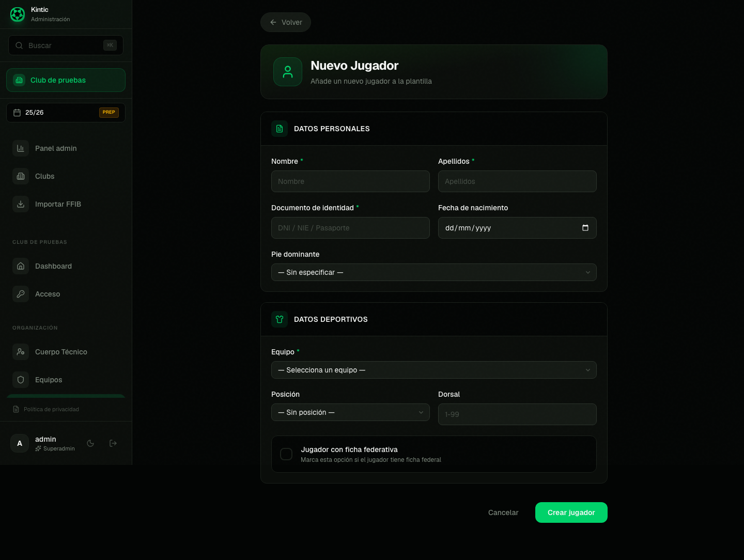Click the Nombre input field

pos(350,181)
